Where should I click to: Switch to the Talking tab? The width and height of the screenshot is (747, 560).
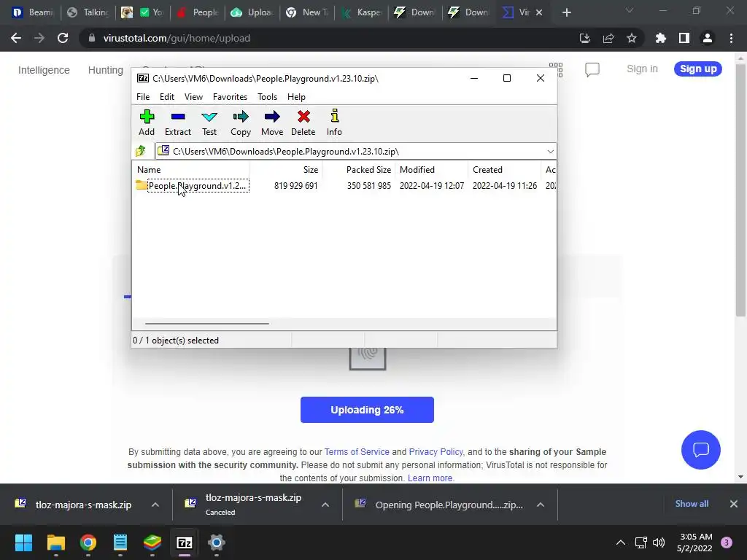point(88,12)
